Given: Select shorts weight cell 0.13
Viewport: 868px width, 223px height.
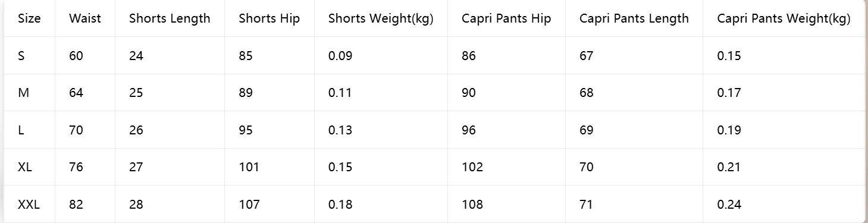Looking at the screenshot, I should 340,130.
